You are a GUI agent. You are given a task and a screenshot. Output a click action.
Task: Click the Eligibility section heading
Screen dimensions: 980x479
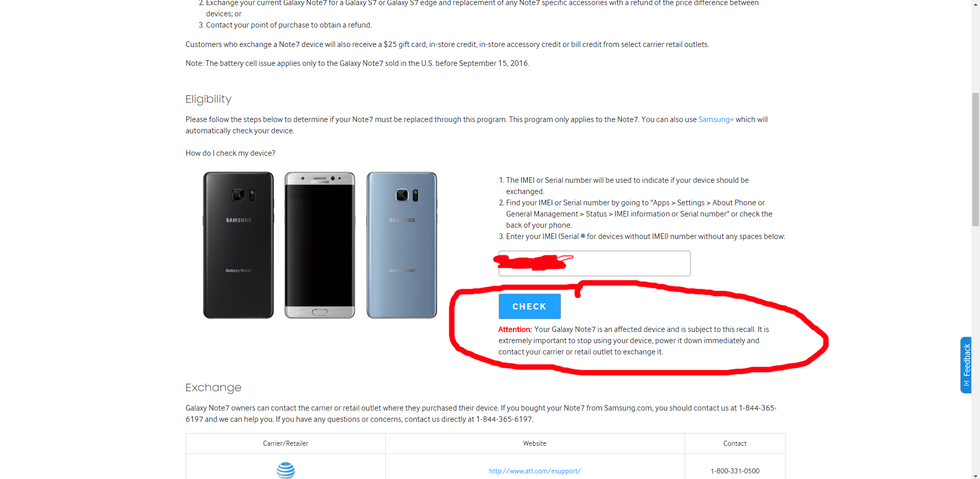click(208, 99)
